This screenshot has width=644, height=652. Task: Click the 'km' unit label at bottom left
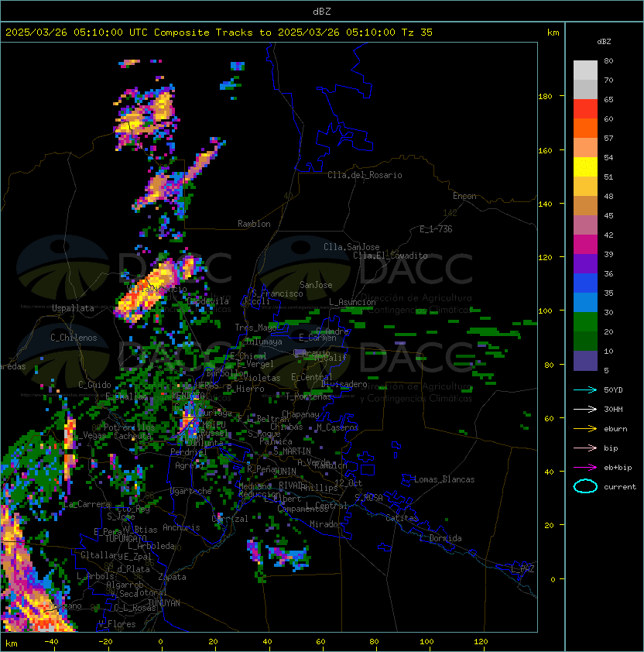[x=12, y=643]
